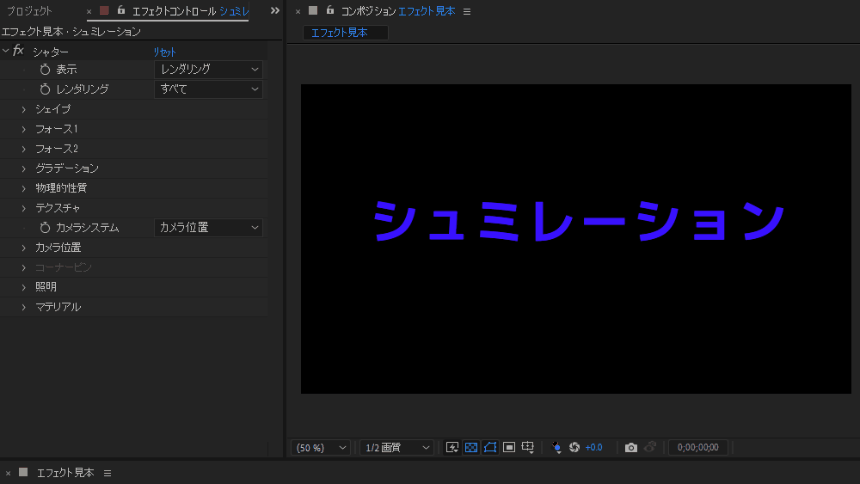Toggle the fx switch for シャター effect
The width and height of the screenshot is (860, 484).
(x=18, y=51)
